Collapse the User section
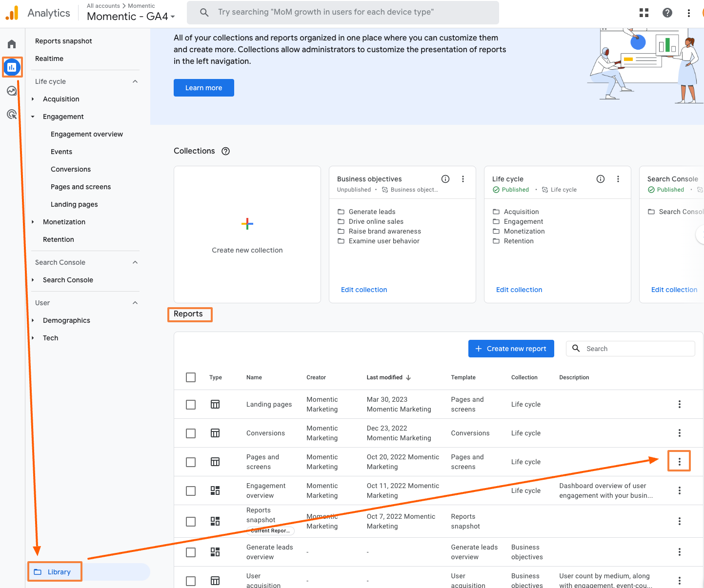The image size is (704, 588). coord(135,303)
